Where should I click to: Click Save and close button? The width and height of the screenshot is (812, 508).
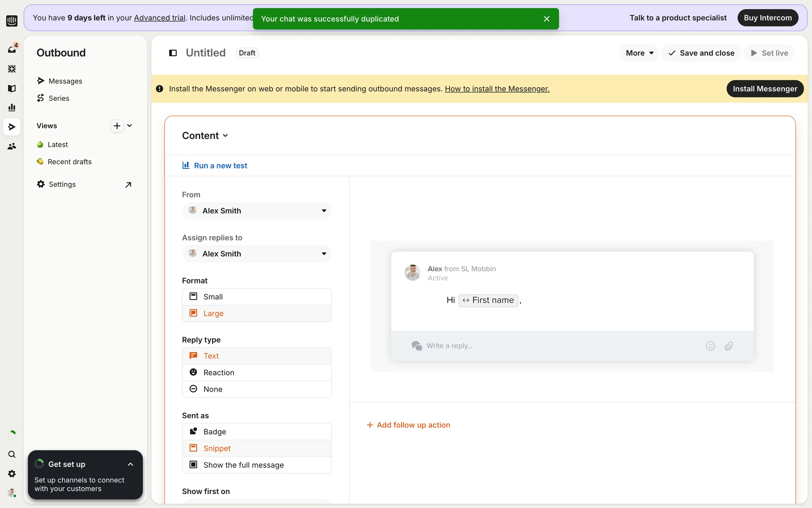click(701, 53)
